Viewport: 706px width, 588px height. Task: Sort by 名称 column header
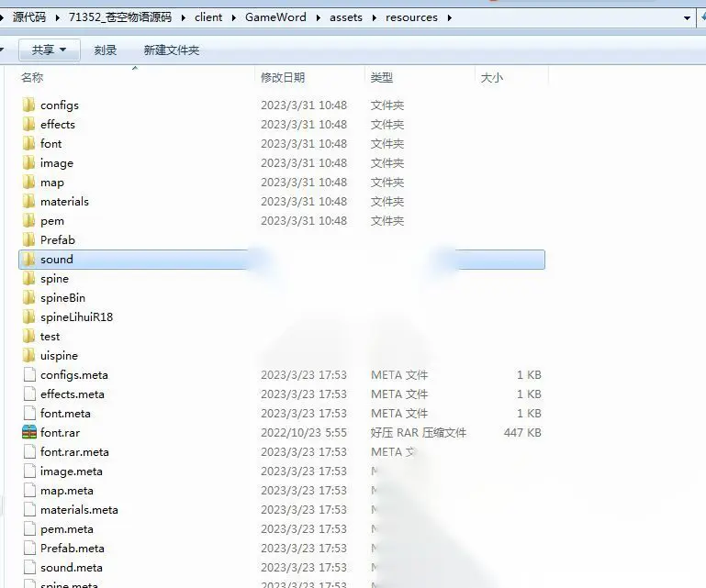(32, 77)
